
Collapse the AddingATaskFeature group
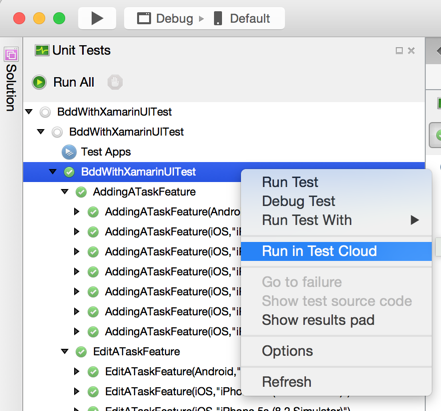coord(65,192)
